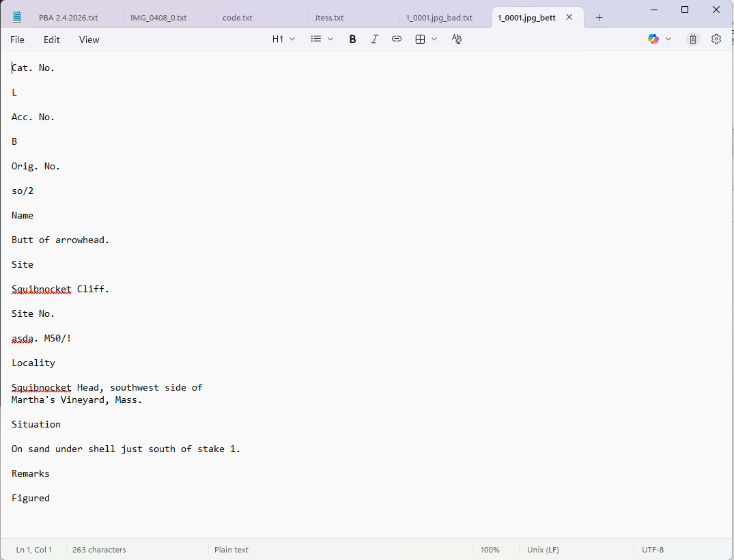The width and height of the screenshot is (734, 560).
Task: Open Notepad settings gear
Action: [x=716, y=40]
